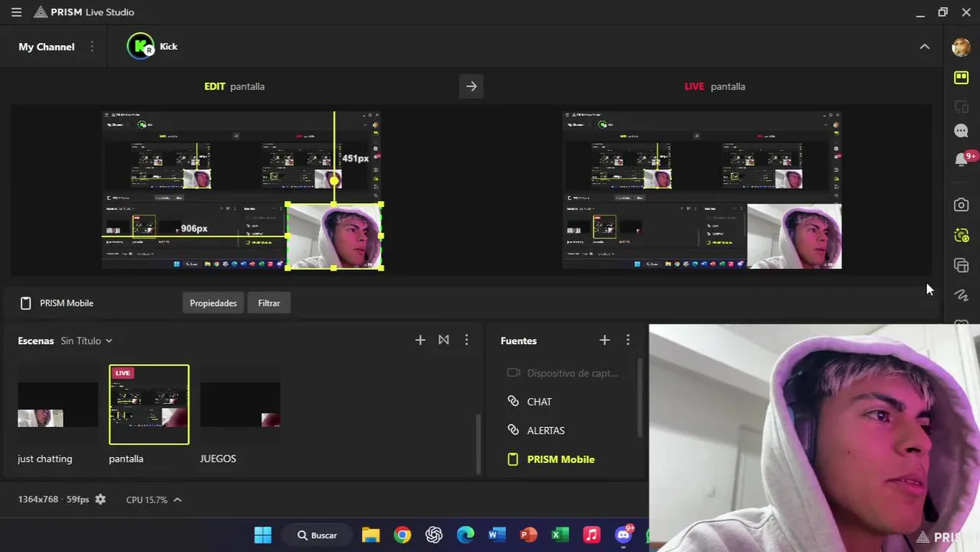Open Google Chrome from the taskbar
The width and height of the screenshot is (980, 552).
(403, 535)
